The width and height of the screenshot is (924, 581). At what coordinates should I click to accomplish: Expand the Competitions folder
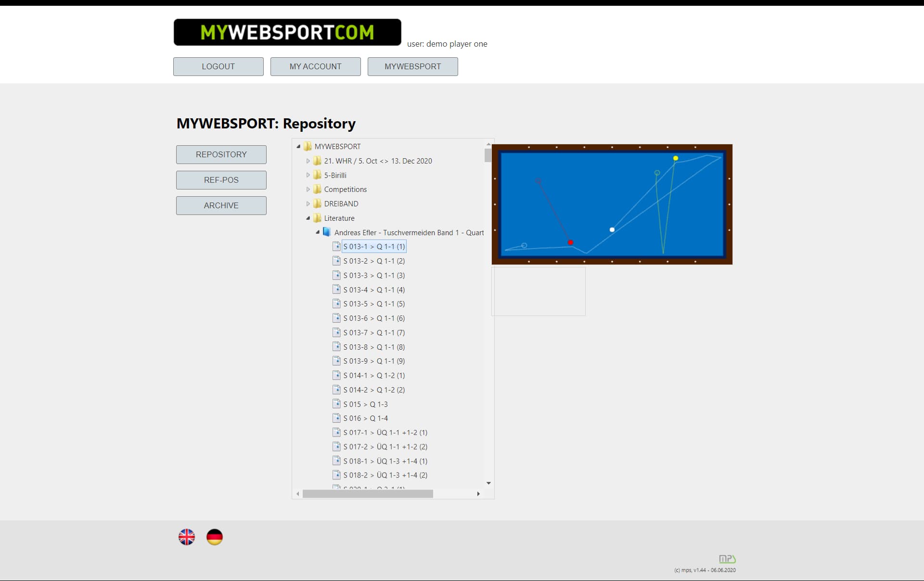[308, 189]
